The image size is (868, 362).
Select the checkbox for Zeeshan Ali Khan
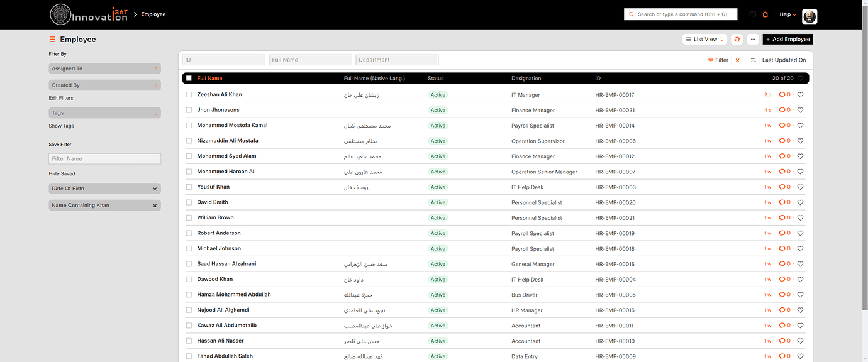coord(189,94)
